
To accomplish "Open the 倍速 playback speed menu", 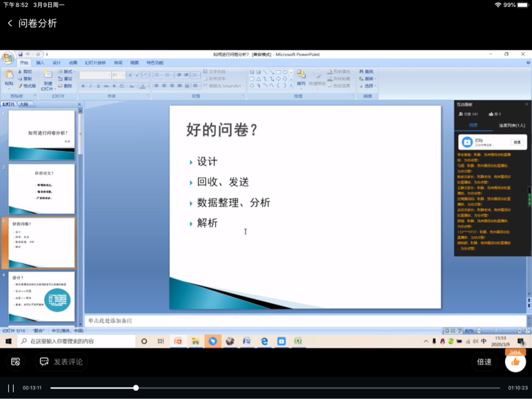I will (484, 362).
